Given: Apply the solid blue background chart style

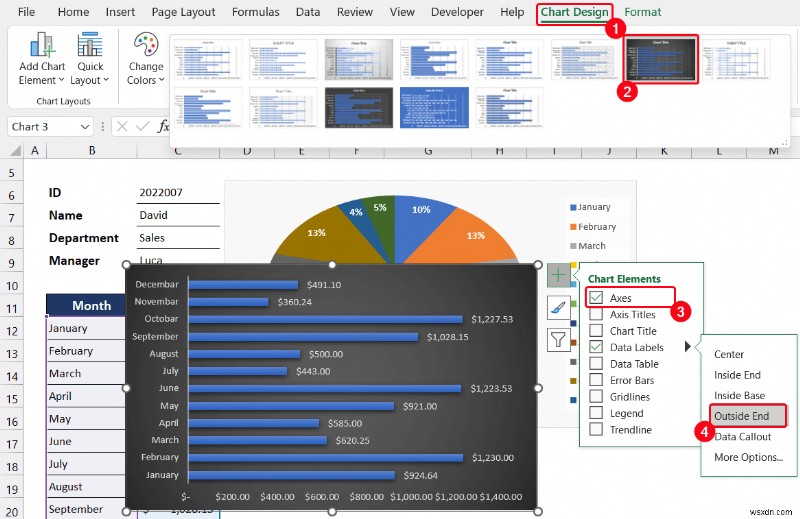Looking at the screenshot, I should coord(434,107).
